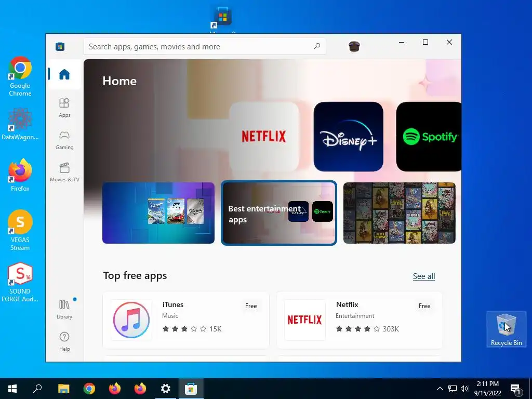Open the movies collage banner card
The height and width of the screenshot is (399, 532).
400,212
